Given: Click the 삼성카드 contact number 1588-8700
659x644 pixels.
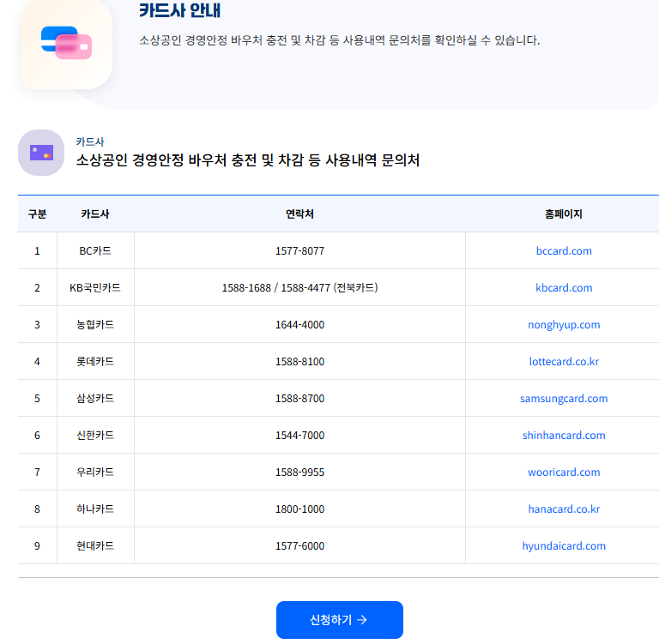Looking at the screenshot, I should click(299, 399).
